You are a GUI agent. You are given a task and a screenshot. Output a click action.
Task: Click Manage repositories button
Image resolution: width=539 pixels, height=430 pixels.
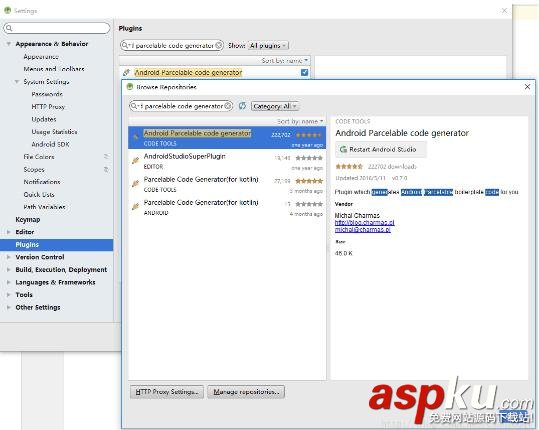tap(246, 392)
